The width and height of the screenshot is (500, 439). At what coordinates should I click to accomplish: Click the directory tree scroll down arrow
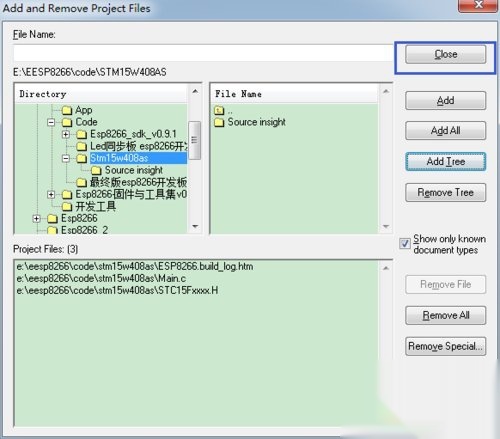195,226
